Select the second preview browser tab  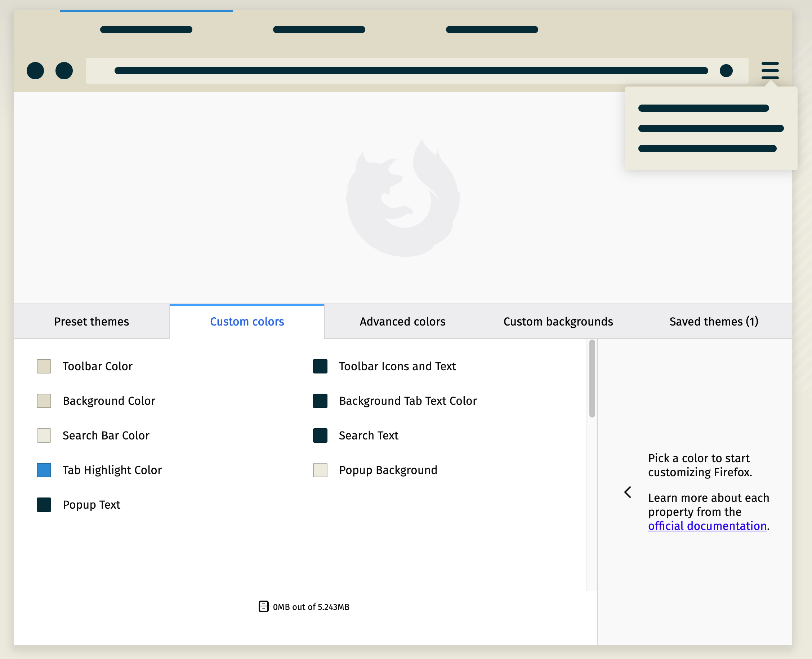click(319, 29)
